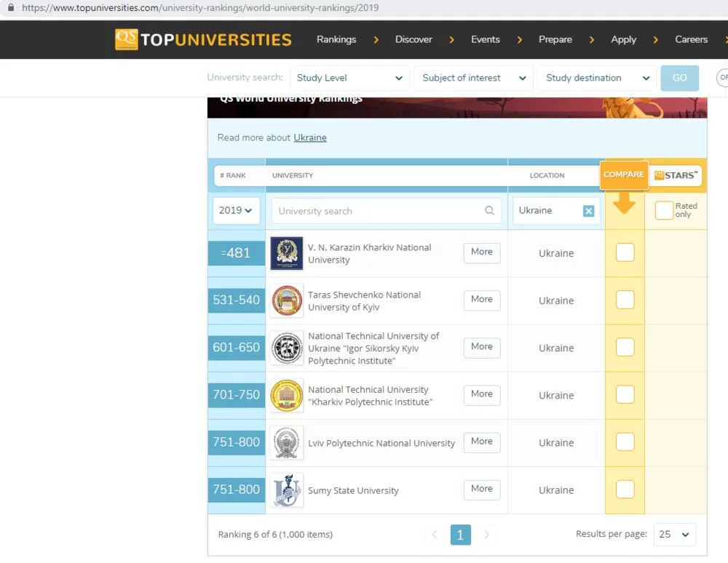Click the site lock icon in address bar
The image size is (728, 563).
(10, 8)
